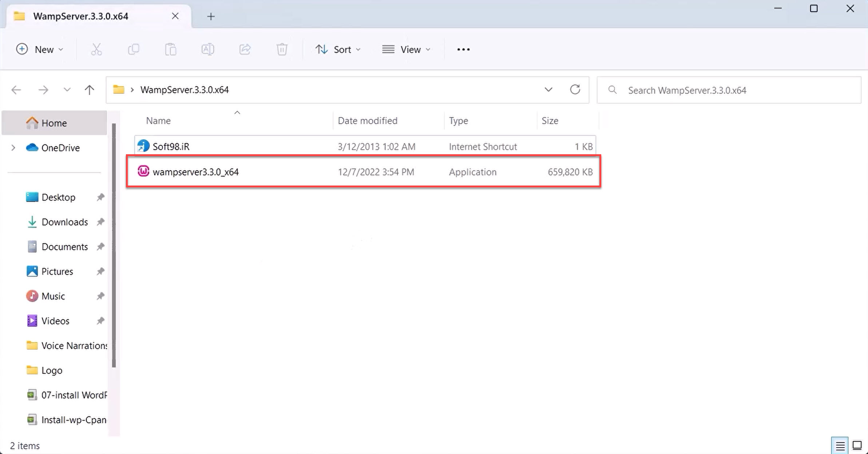The height and width of the screenshot is (454, 868).
Task: Click the wampserver3.3.0_x64 application icon
Action: pos(143,171)
